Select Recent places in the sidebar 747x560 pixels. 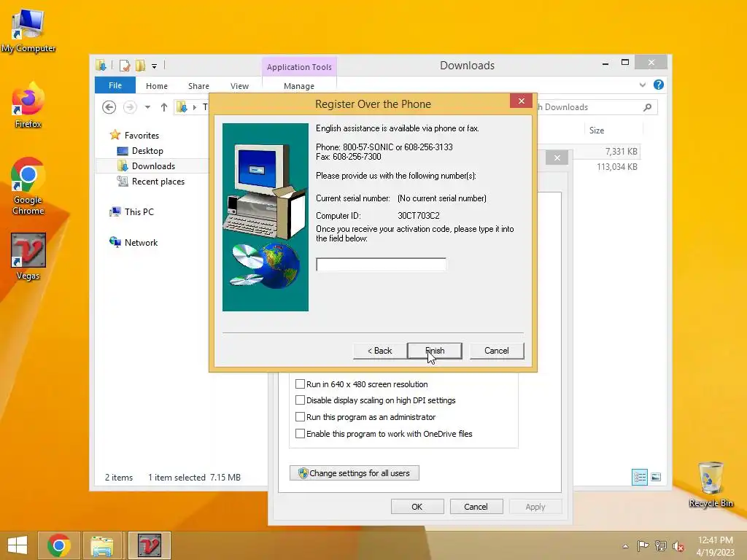pyautogui.click(x=158, y=182)
